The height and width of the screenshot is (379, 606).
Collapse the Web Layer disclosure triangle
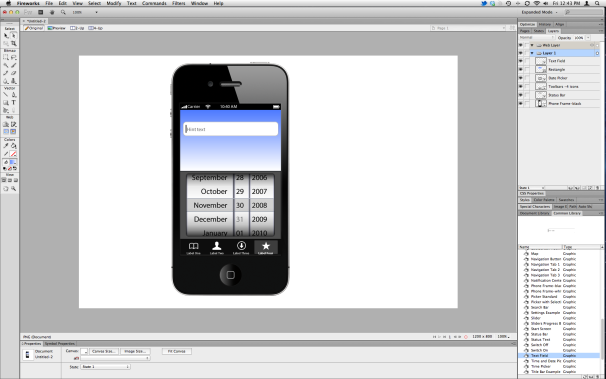[532, 45]
